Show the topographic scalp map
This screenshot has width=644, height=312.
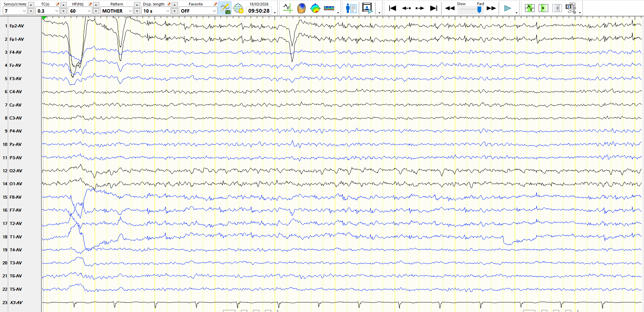tap(315, 8)
